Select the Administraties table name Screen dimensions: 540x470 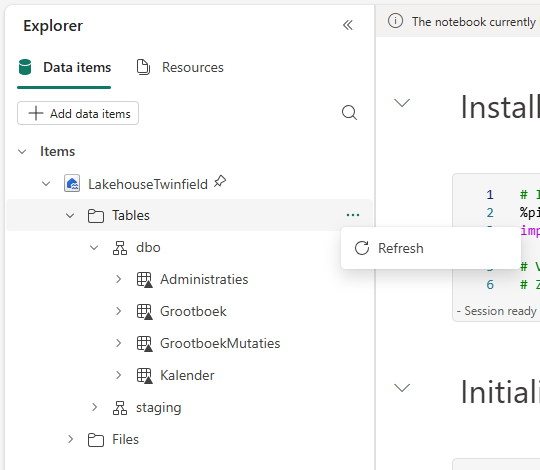click(204, 279)
